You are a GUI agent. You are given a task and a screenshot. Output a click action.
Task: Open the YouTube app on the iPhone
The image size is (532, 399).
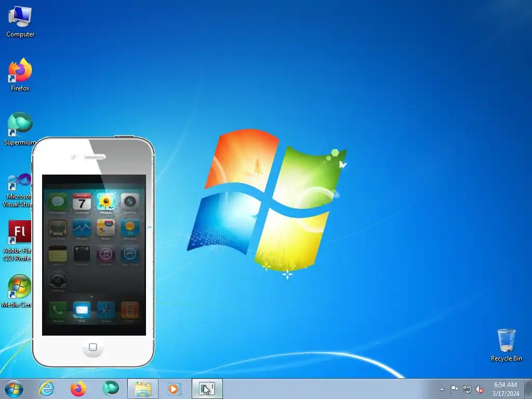tap(58, 228)
